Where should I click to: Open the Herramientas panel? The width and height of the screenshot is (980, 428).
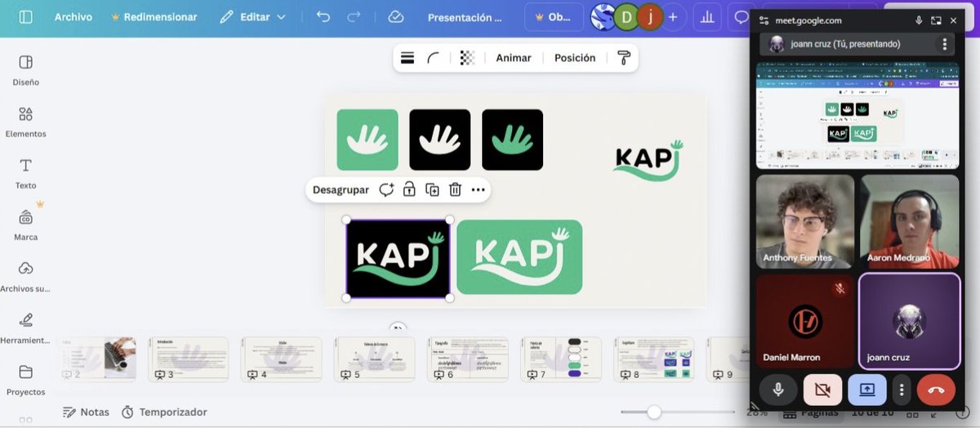[25, 328]
